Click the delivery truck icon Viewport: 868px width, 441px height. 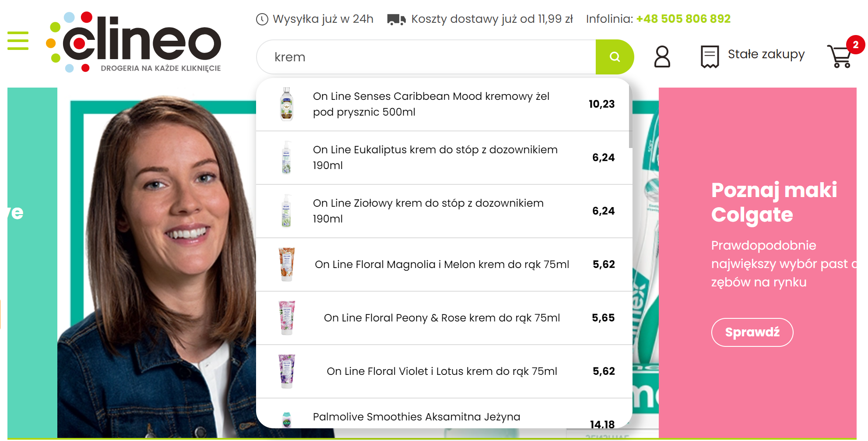tap(396, 19)
